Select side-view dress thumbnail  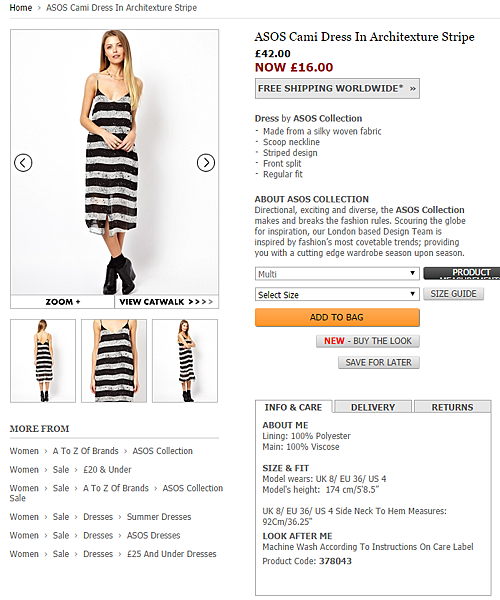coord(185,361)
